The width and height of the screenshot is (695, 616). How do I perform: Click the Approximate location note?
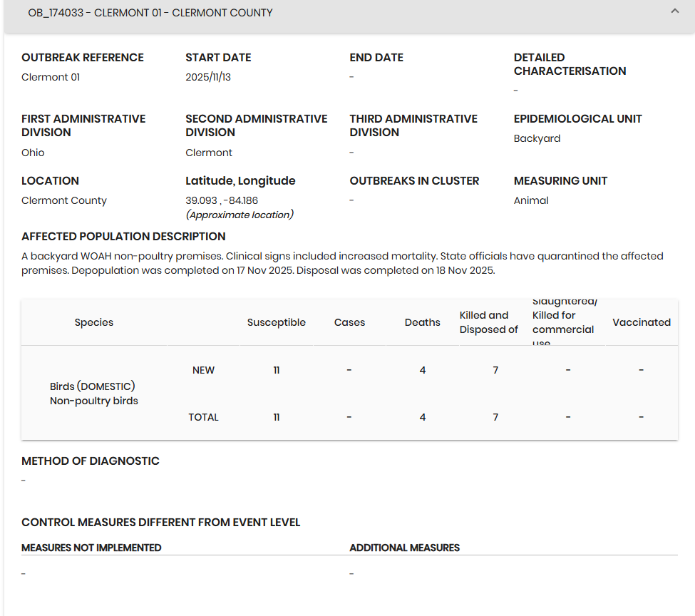coord(240,215)
